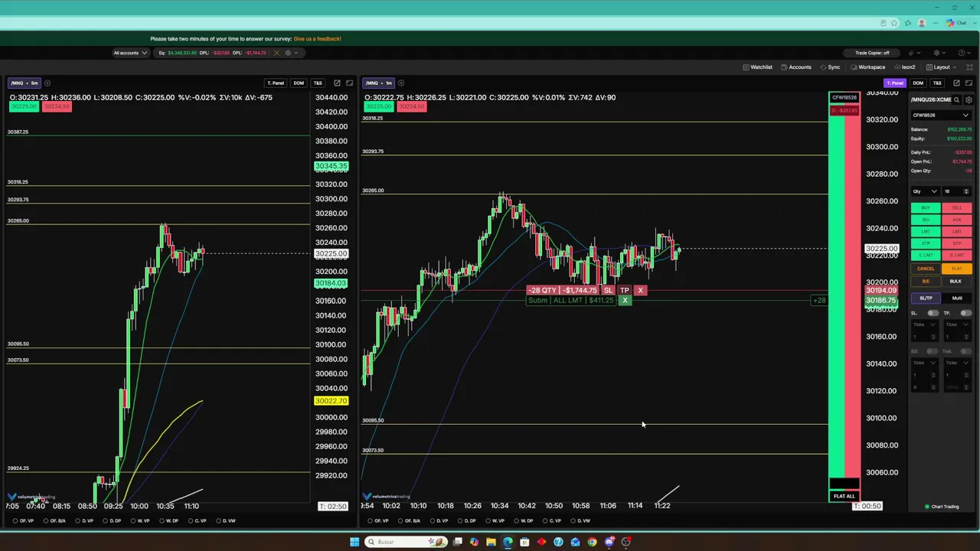Click the green BID button
The image size is (980, 551).
926,220
